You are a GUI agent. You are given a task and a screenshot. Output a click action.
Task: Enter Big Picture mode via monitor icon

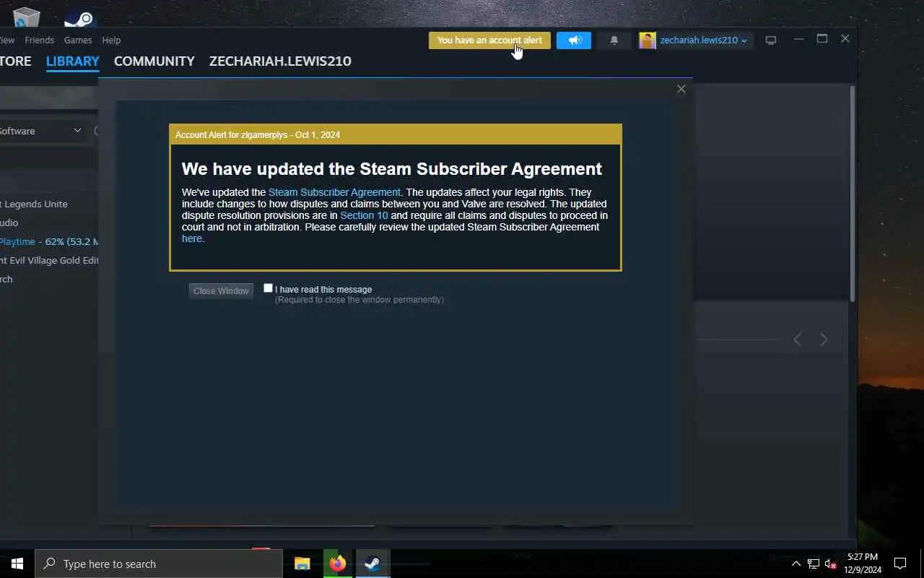coord(771,40)
